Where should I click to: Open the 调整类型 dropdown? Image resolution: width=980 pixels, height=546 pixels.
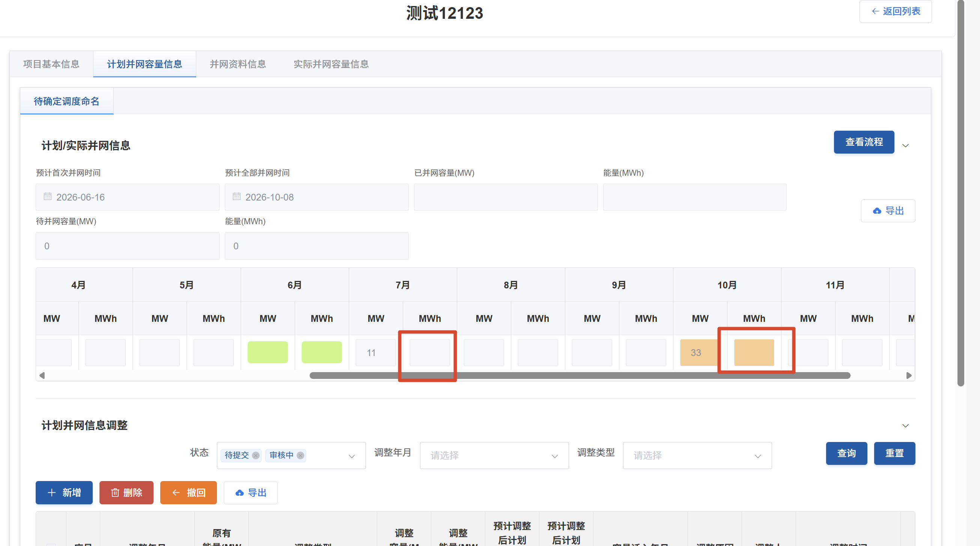[x=697, y=456]
